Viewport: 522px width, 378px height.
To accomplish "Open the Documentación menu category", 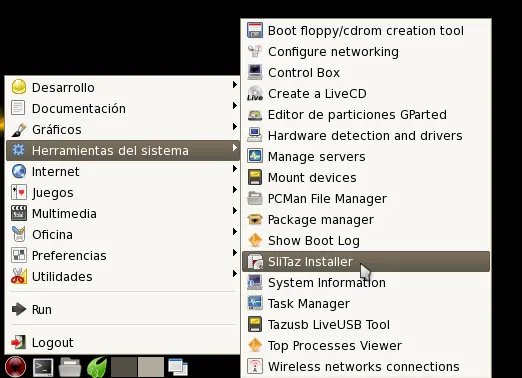I will [x=123, y=108].
